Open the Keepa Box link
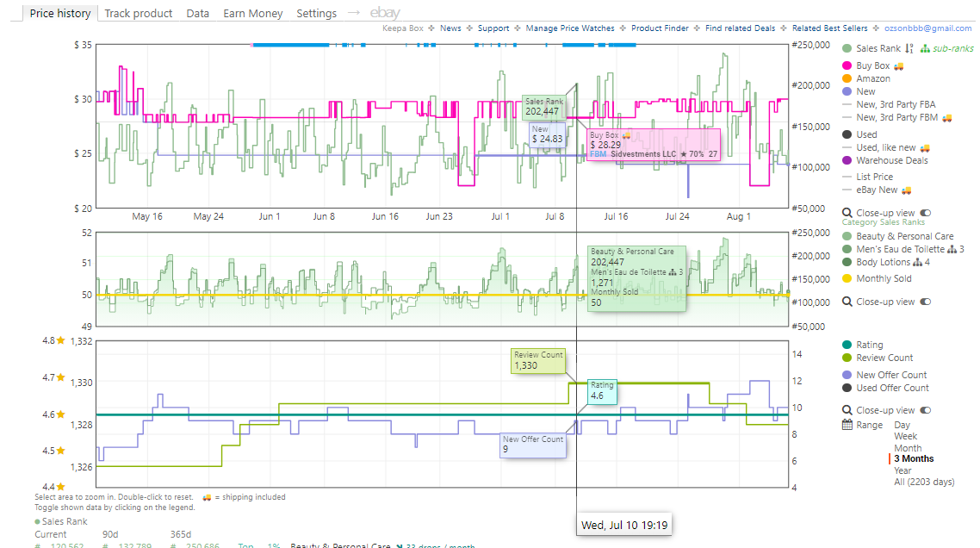The image size is (980, 548). click(402, 28)
